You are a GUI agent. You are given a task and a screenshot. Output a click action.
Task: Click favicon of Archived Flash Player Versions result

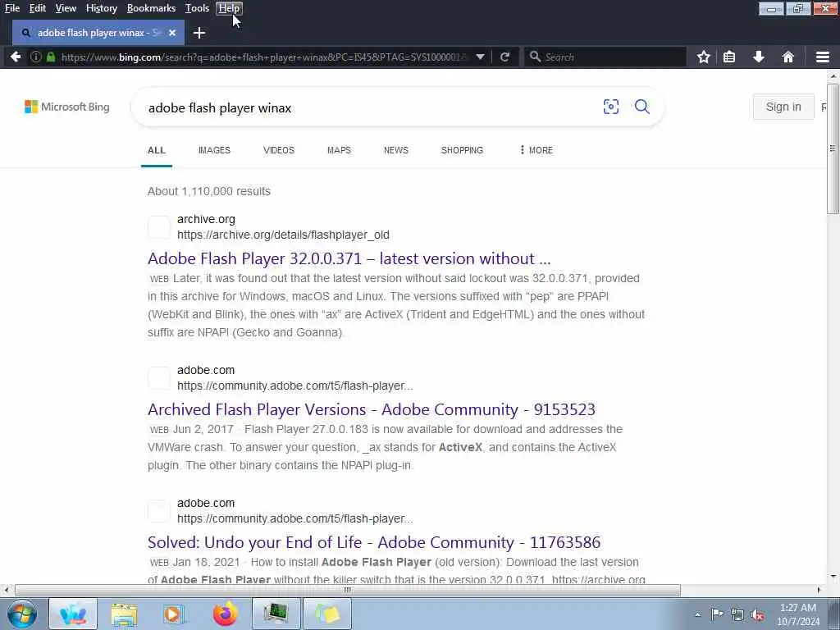pos(159,378)
